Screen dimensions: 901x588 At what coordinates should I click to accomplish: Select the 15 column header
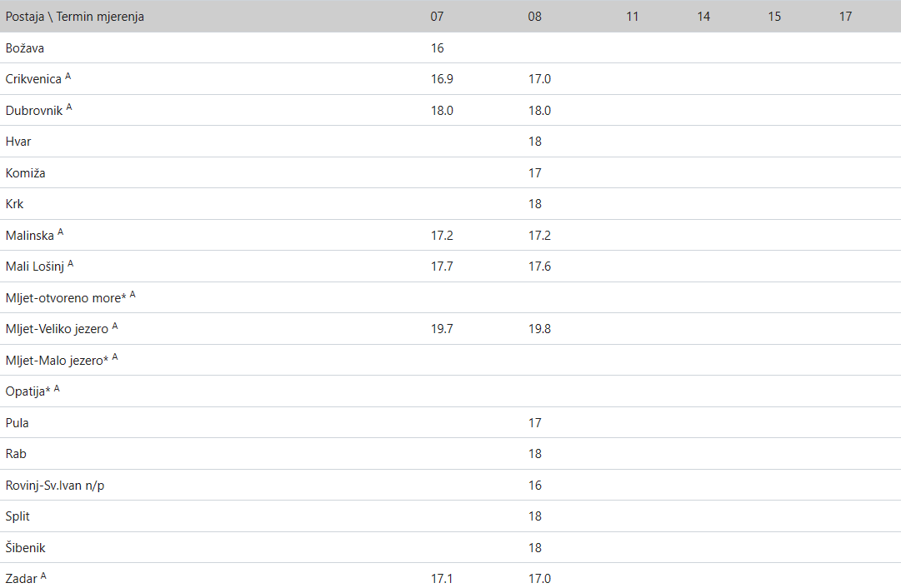click(x=774, y=17)
